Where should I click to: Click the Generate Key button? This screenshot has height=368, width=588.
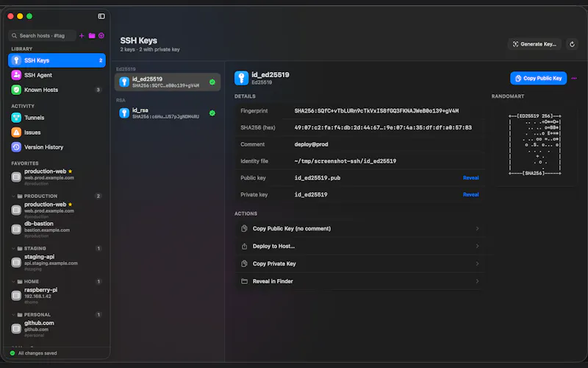[x=535, y=44]
